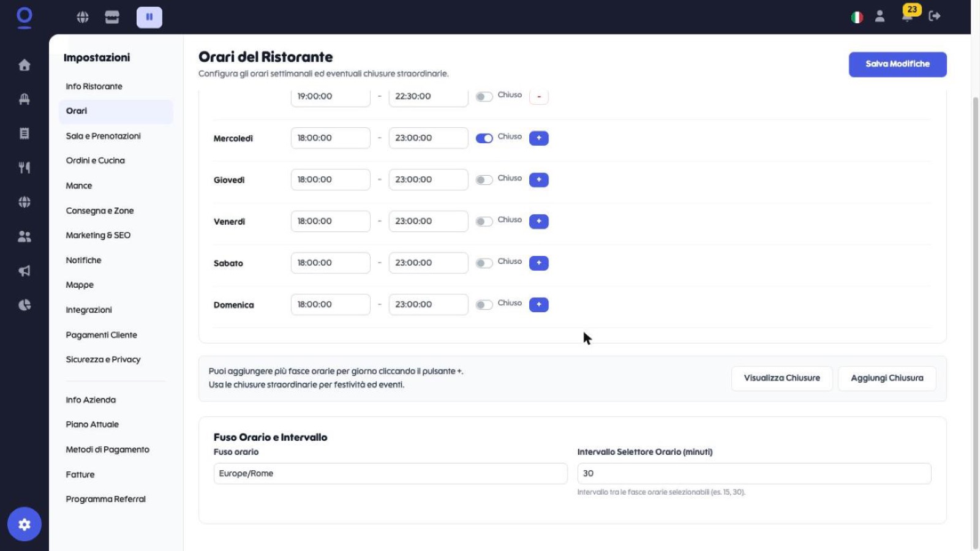Click the Intervallo Selettore Orario field

[754, 473]
